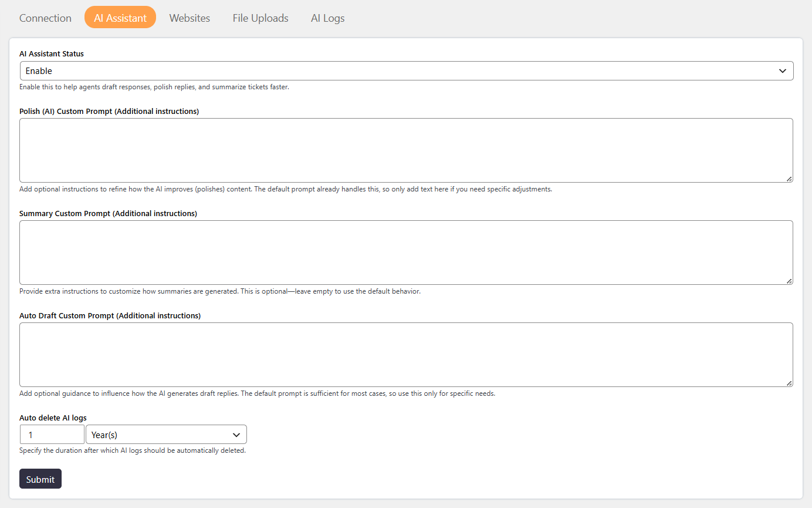812x508 pixels.
Task: Open the Websites tab
Action: 190,18
